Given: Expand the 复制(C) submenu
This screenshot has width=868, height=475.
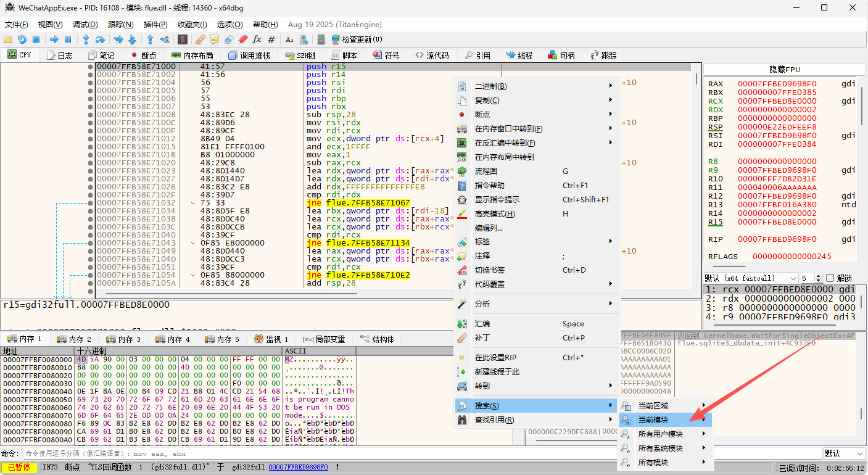Looking at the screenshot, I should [x=536, y=101].
